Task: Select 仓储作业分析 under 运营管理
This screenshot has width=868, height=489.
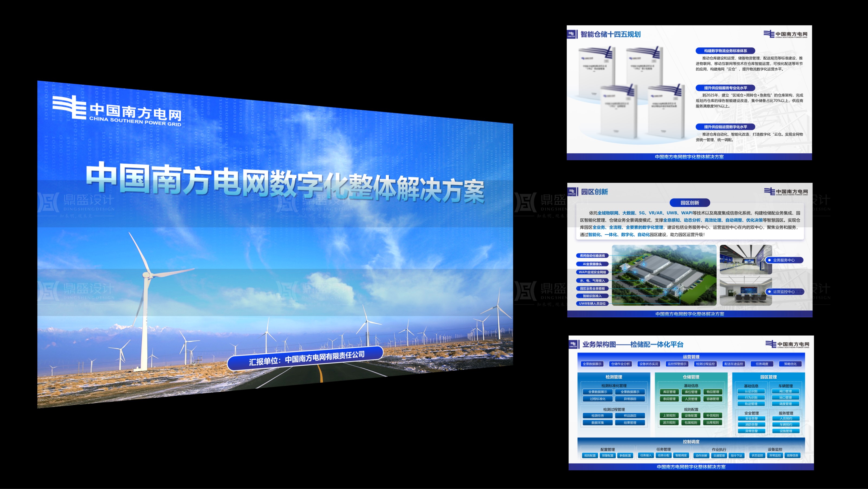Action: [620, 364]
